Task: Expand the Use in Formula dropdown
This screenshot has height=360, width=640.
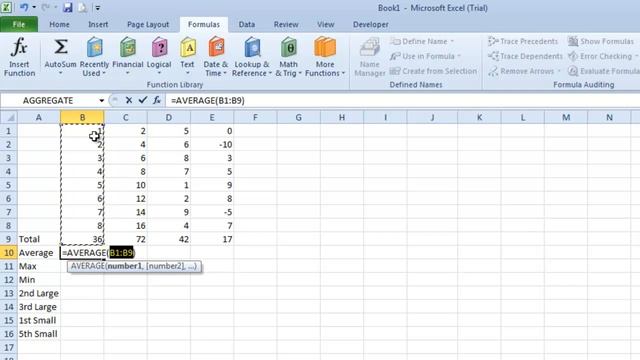Action: tap(459, 56)
